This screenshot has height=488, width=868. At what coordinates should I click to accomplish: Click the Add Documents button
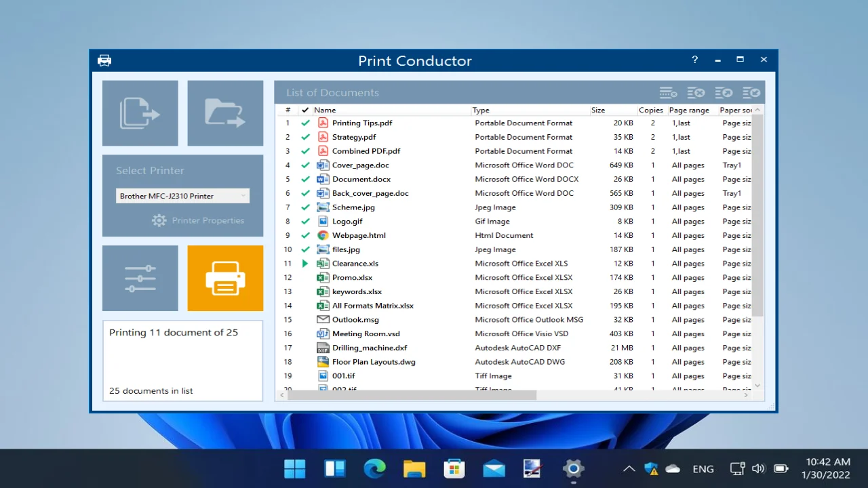140,113
